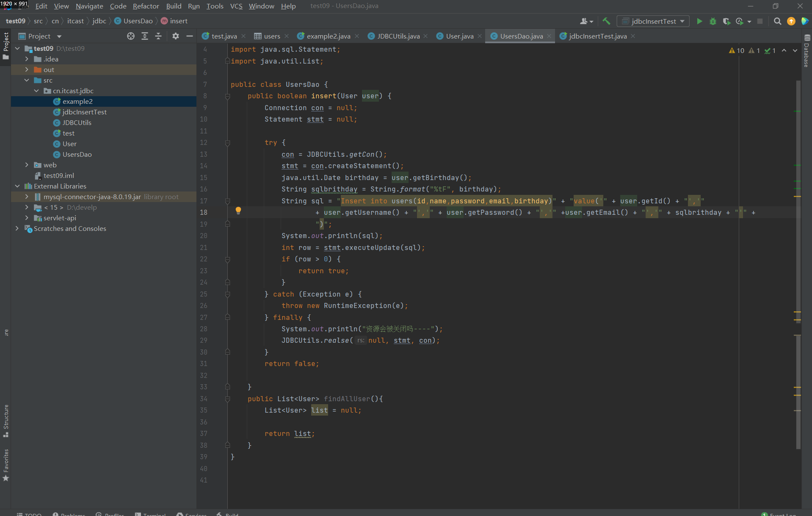Expand the web folder

[27, 165]
